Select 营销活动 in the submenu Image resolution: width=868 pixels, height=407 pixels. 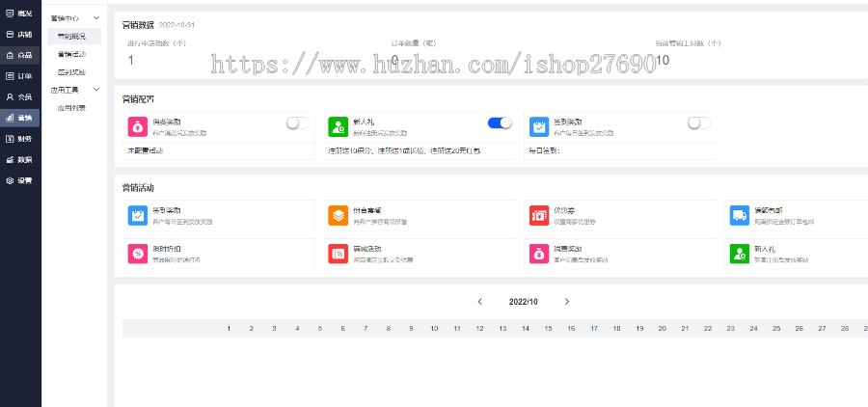(x=74, y=54)
